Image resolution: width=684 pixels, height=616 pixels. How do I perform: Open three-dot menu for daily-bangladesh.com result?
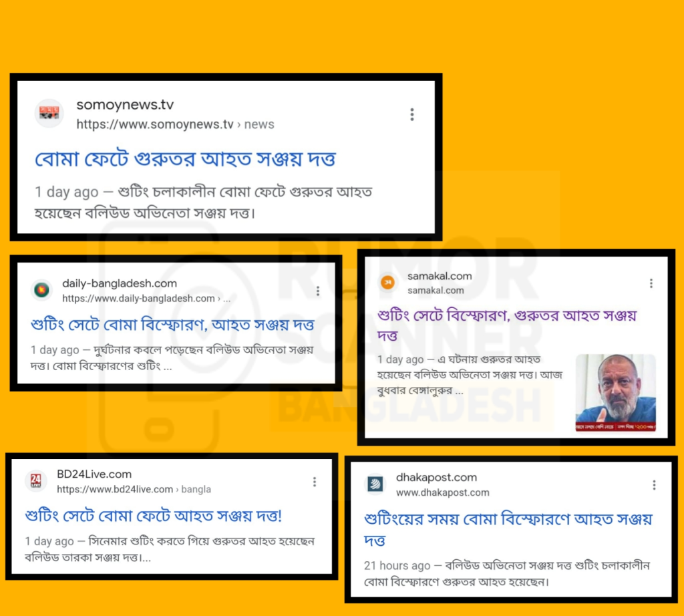click(x=317, y=291)
